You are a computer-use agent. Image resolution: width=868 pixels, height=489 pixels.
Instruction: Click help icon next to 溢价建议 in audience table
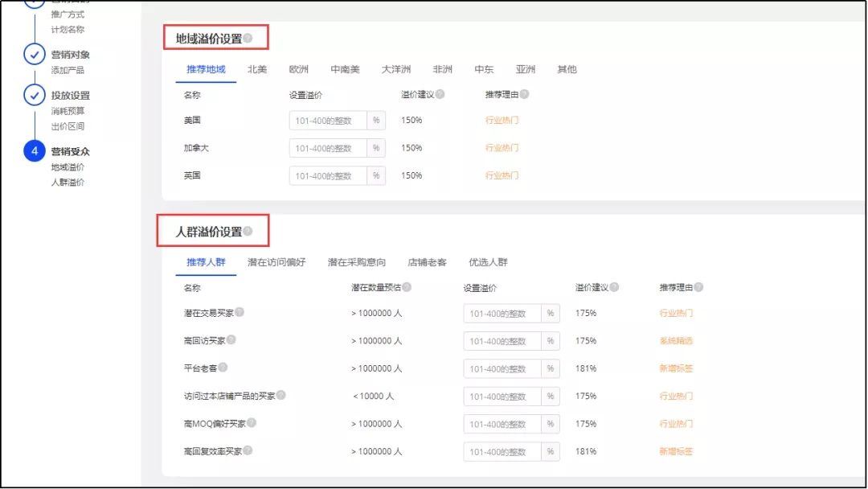[x=614, y=287]
